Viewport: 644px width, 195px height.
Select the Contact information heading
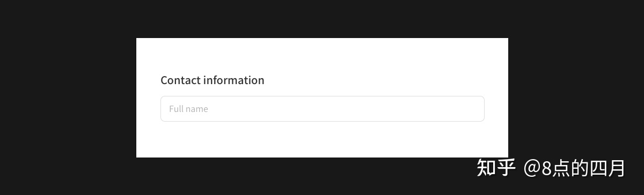[213, 80]
